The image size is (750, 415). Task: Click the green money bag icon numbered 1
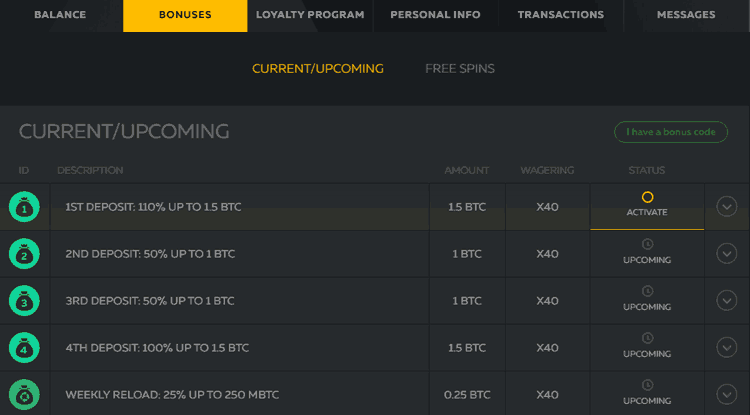24,207
